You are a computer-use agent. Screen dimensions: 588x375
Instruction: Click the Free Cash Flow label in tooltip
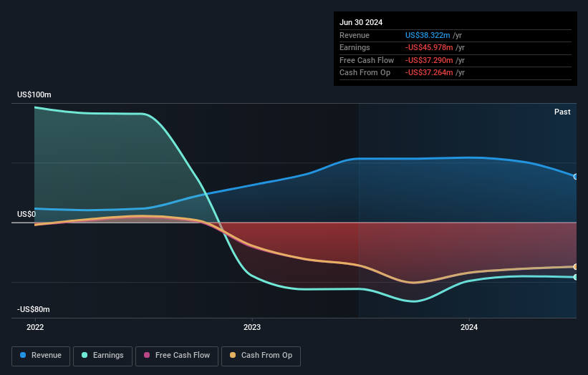pyautogui.click(x=367, y=60)
